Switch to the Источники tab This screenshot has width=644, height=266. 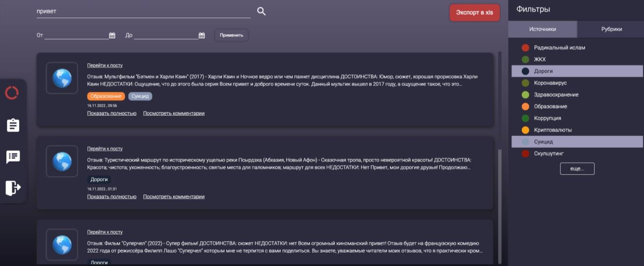point(542,29)
